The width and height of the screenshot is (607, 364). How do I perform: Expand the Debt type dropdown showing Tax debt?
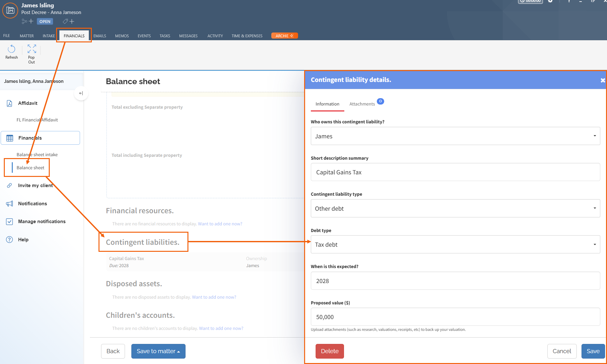click(455, 244)
